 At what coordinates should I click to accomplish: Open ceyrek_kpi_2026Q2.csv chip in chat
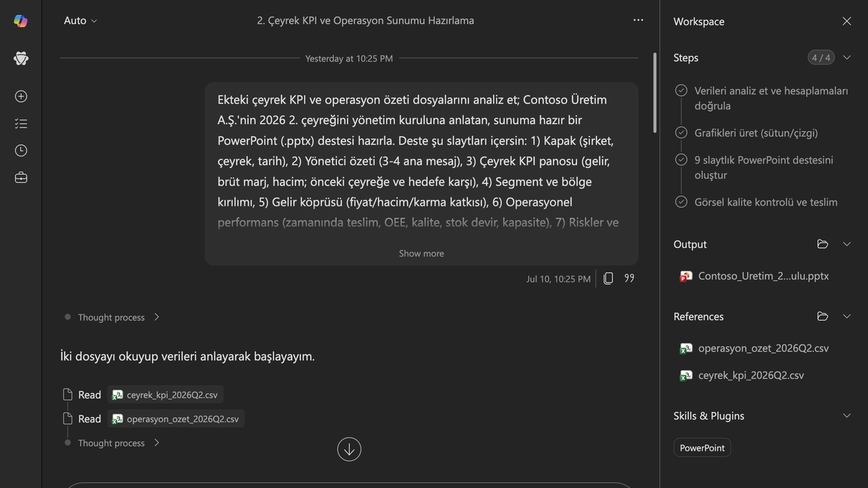click(165, 395)
